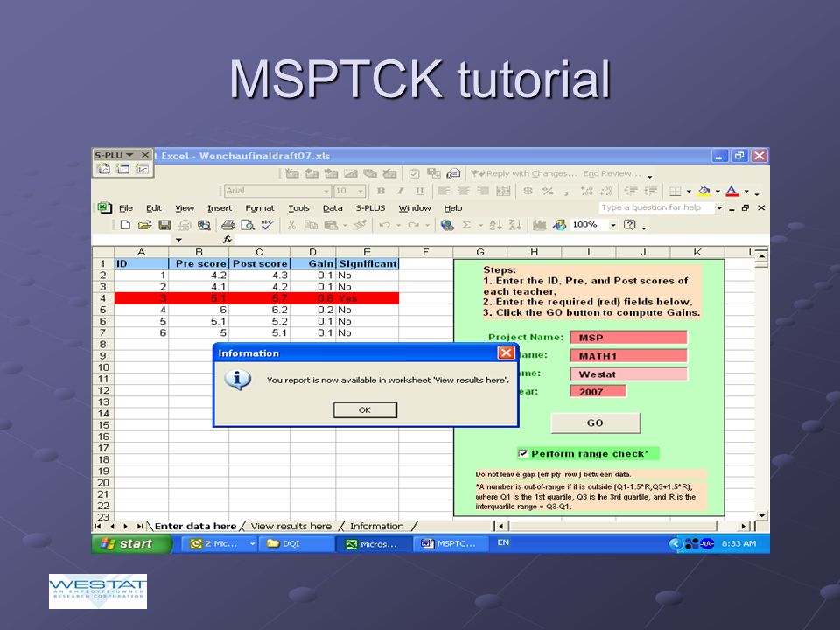Open the 100% zoom dropdown arrow
Viewport: 840px width, 630px height.
click(613, 225)
